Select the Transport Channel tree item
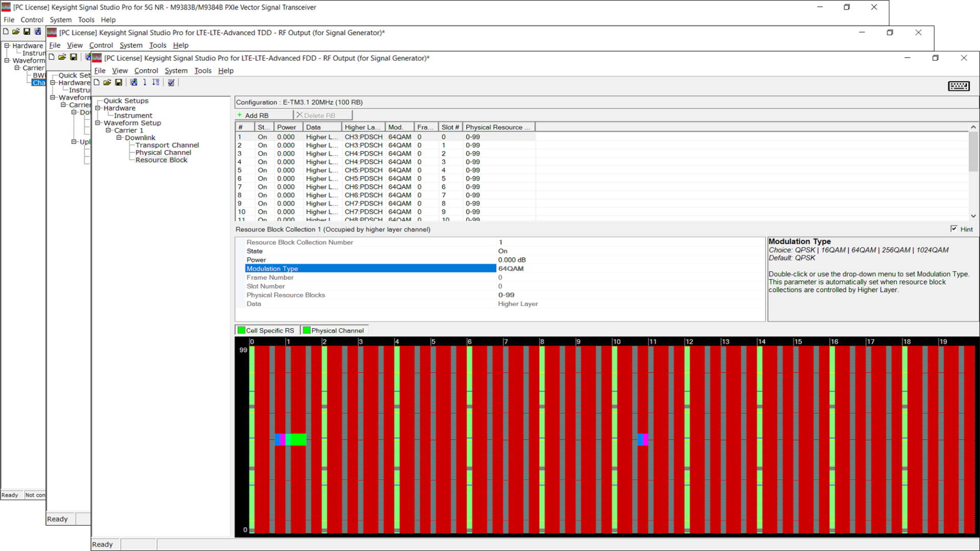The width and height of the screenshot is (980, 551). (x=167, y=145)
